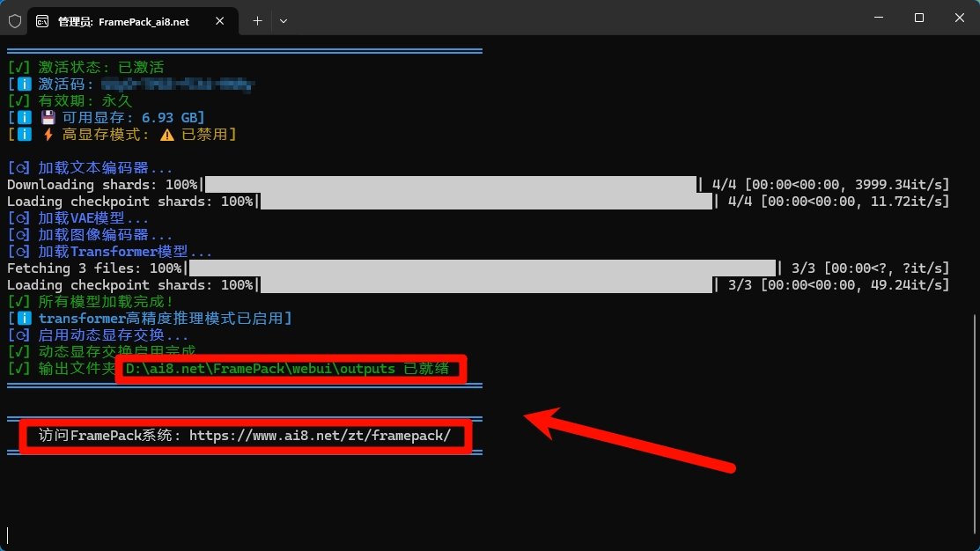The height and width of the screenshot is (551, 980).
Task: Click the warning triangle icon before 已禁用
Action: 167,135
